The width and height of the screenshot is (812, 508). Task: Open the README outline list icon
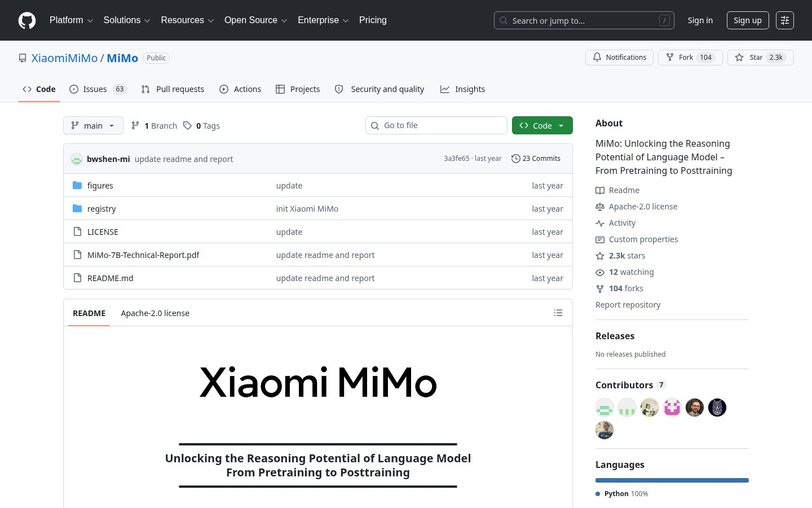[558, 313]
